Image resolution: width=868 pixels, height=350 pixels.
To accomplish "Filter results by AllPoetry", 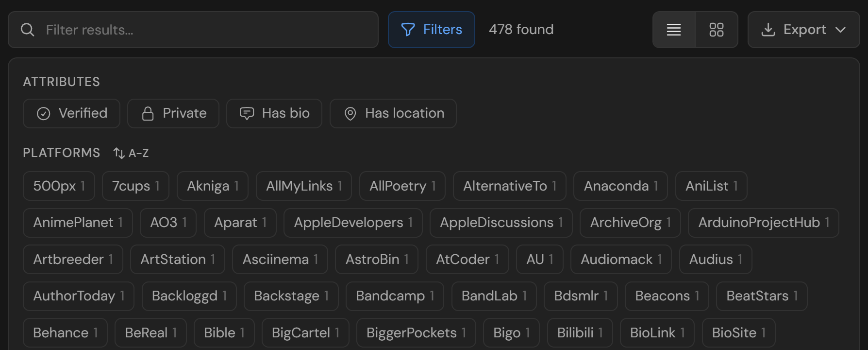I will pyautogui.click(x=402, y=186).
